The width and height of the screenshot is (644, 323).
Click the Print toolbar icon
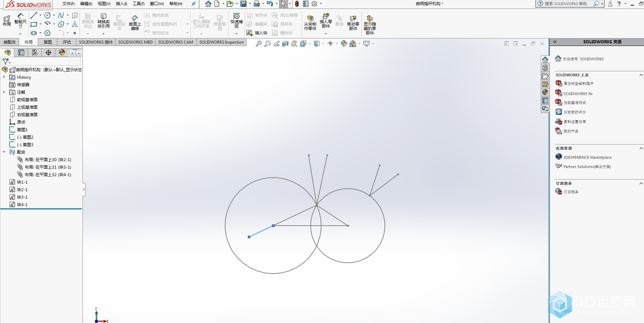pyautogui.click(x=257, y=4)
